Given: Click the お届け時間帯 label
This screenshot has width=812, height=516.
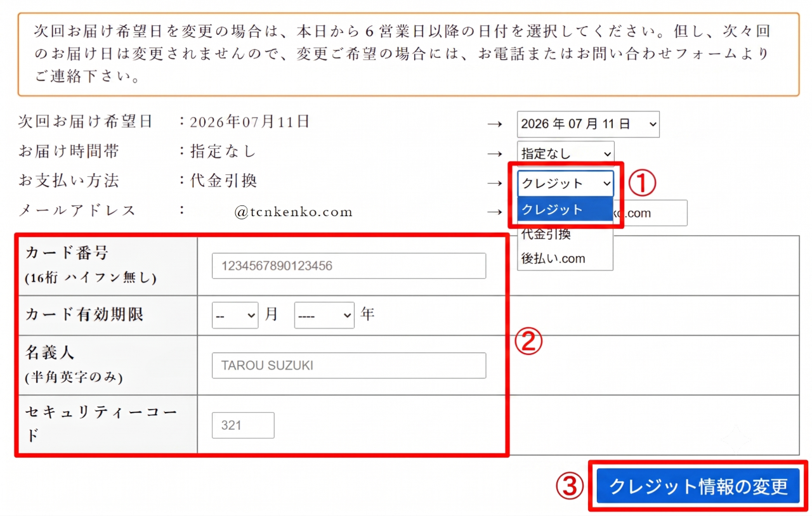Looking at the screenshot, I should [69, 151].
